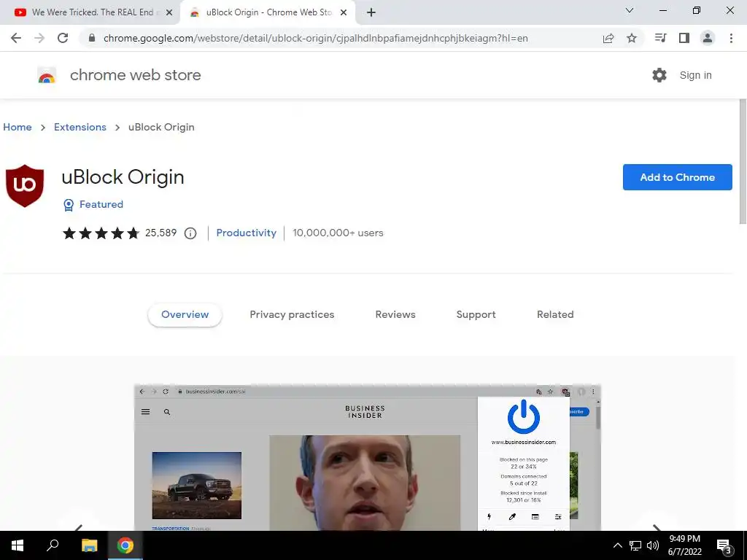Click Chrome icon in taskbar
Screen dimensions: 747x560
pos(125,545)
